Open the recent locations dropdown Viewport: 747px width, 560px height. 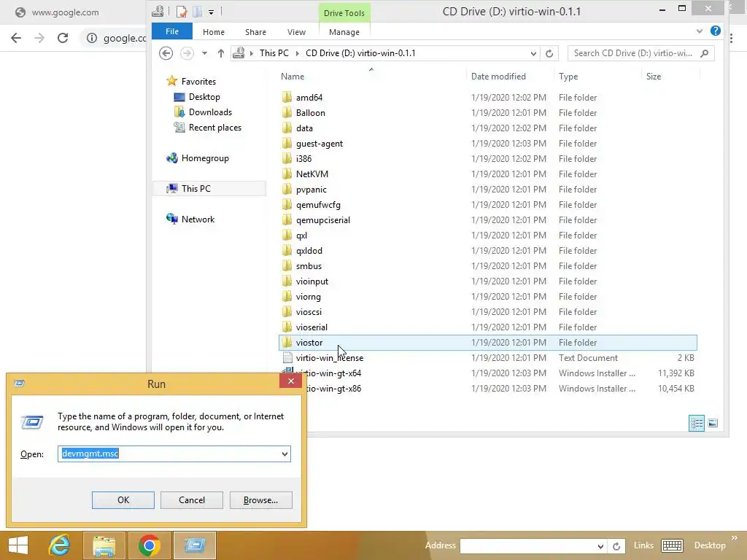tap(204, 53)
